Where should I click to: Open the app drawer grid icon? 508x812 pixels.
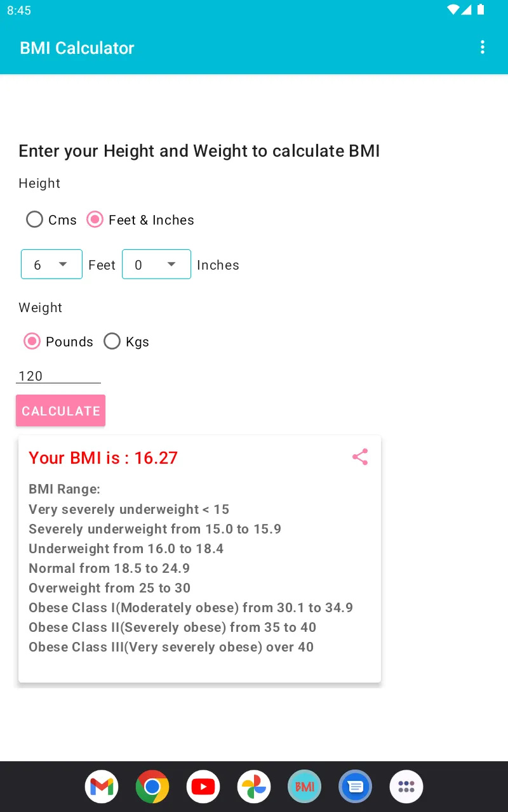coord(406,787)
